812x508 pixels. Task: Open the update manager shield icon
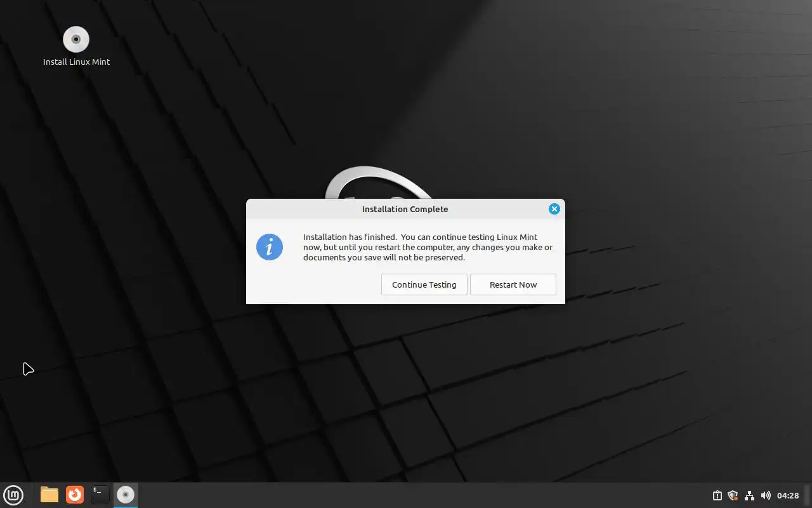tap(733, 495)
